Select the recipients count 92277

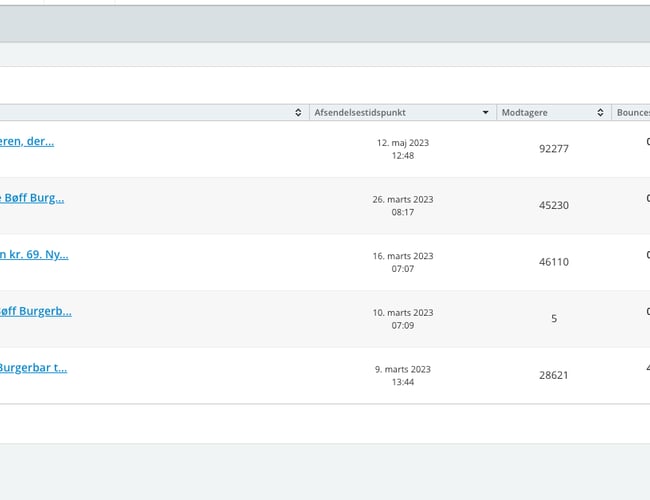pos(553,149)
